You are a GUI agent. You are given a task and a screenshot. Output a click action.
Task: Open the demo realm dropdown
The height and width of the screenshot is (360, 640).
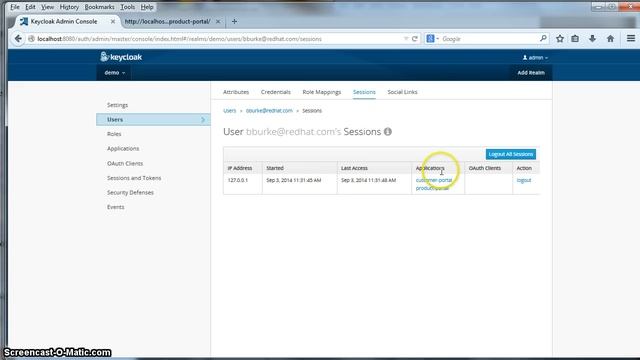coord(115,73)
